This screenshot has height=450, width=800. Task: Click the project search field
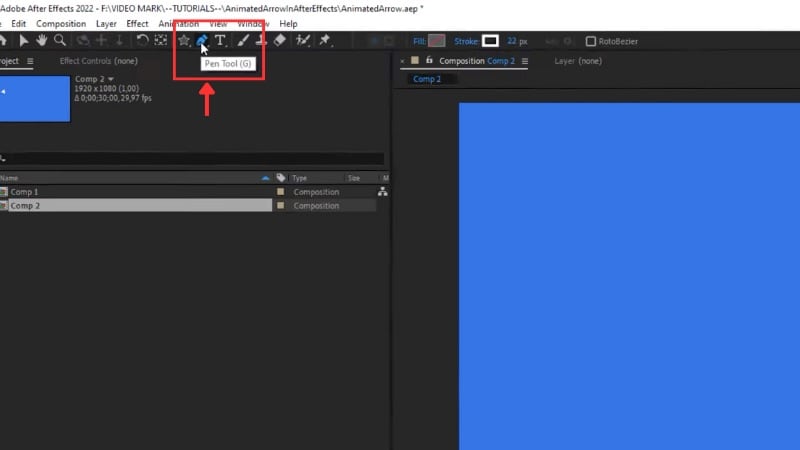click(x=194, y=159)
